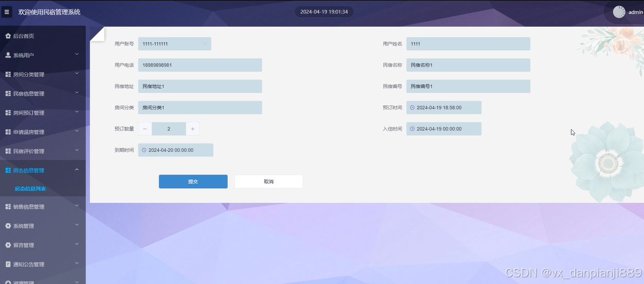Click the grid icon beside 民宿信息管理
The height and width of the screenshot is (284, 644).
tap(8, 94)
